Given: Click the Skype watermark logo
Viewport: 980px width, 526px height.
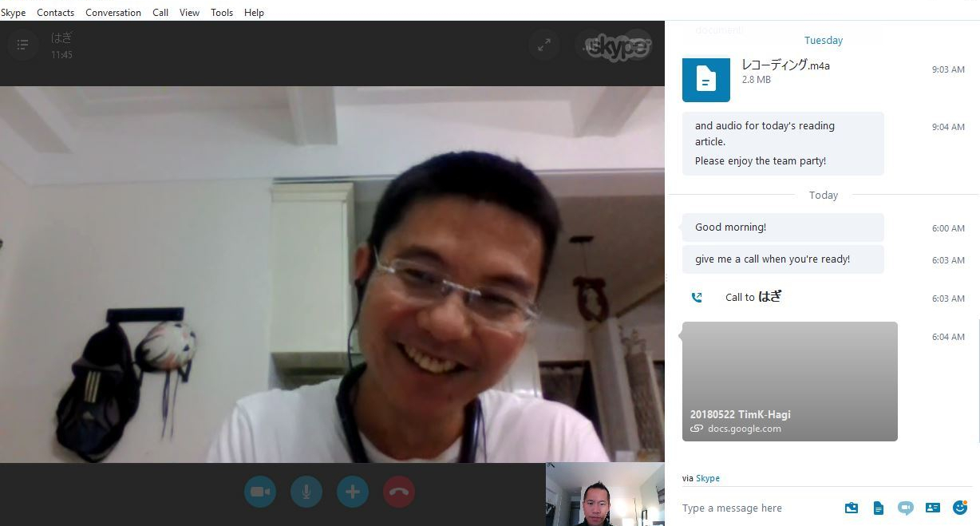Looking at the screenshot, I should tap(614, 45).
